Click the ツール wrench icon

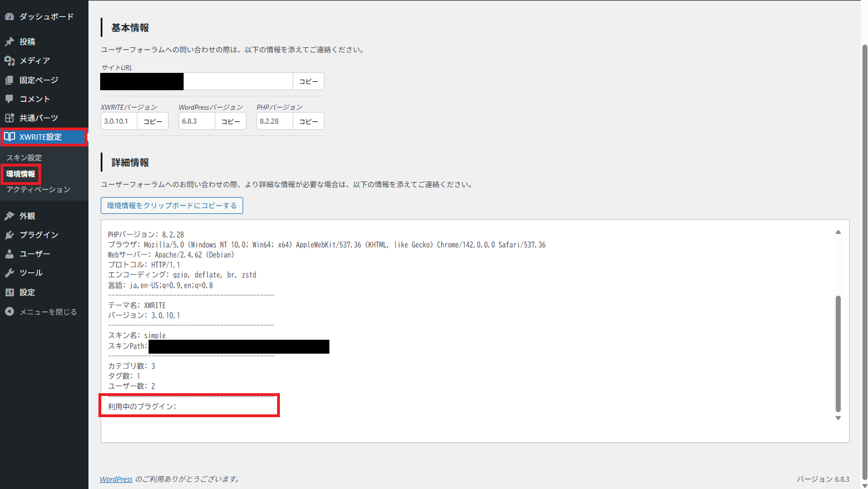pyautogui.click(x=9, y=273)
